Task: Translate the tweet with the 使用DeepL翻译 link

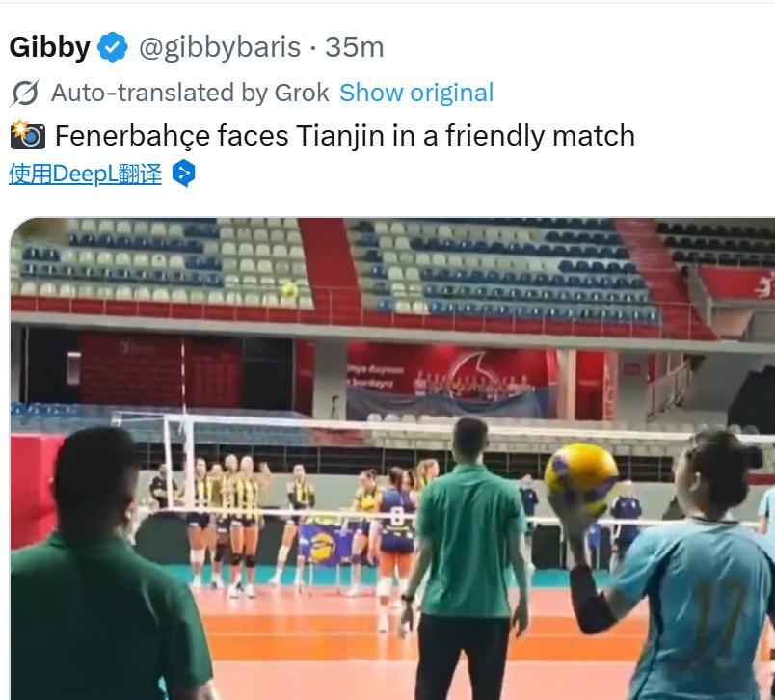Action: tap(85, 174)
